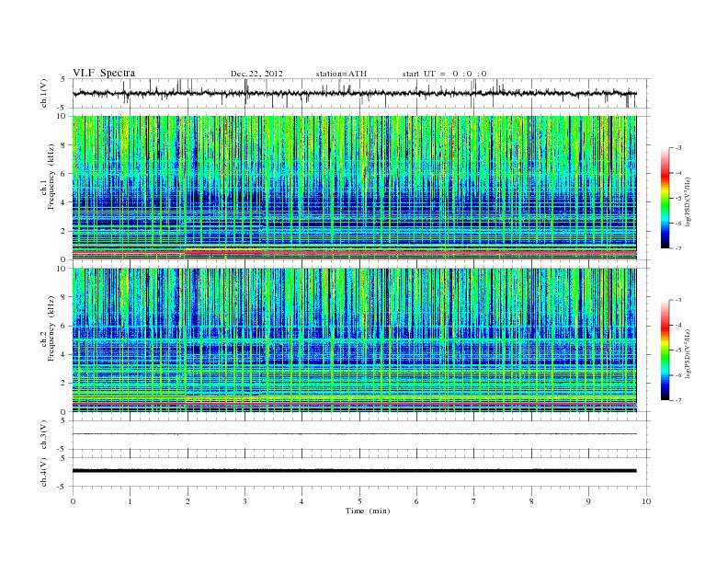The height and width of the screenshot is (563, 728).
Task: Select the Dec. 22, 2012 date label
Action: (x=256, y=74)
